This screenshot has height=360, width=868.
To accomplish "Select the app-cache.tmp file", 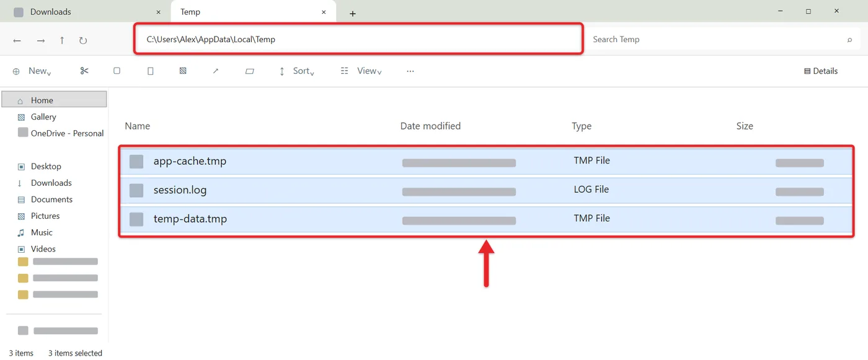I will pyautogui.click(x=486, y=161).
